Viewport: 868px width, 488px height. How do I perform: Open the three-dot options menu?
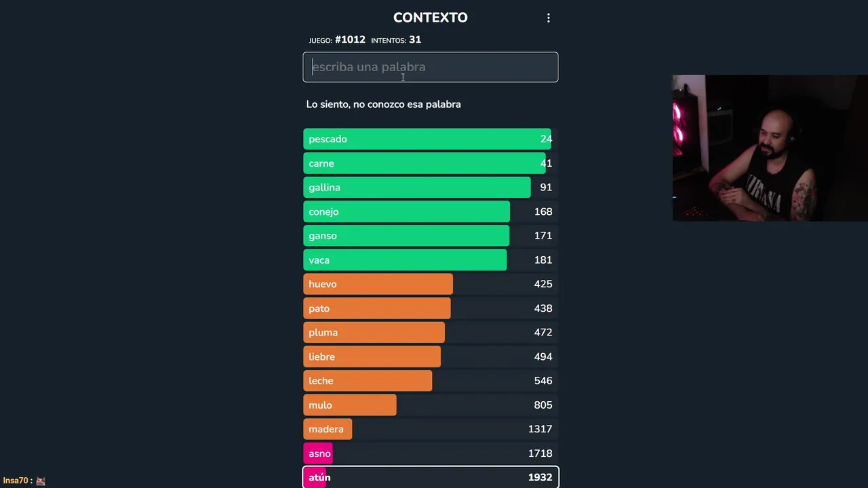(x=549, y=18)
